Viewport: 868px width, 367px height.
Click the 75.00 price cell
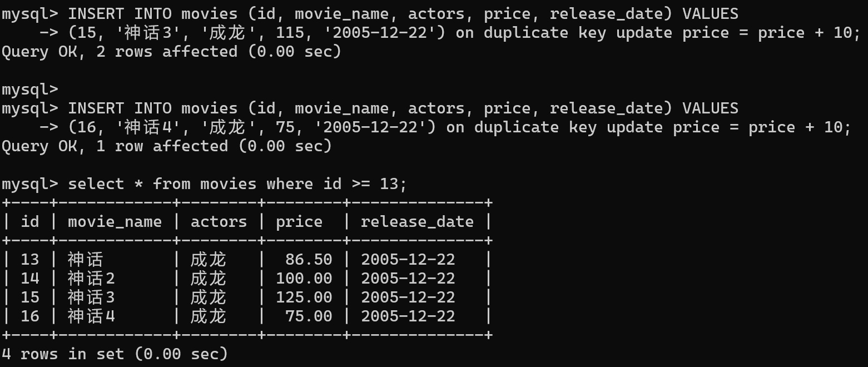pyautogui.click(x=308, y=316)
